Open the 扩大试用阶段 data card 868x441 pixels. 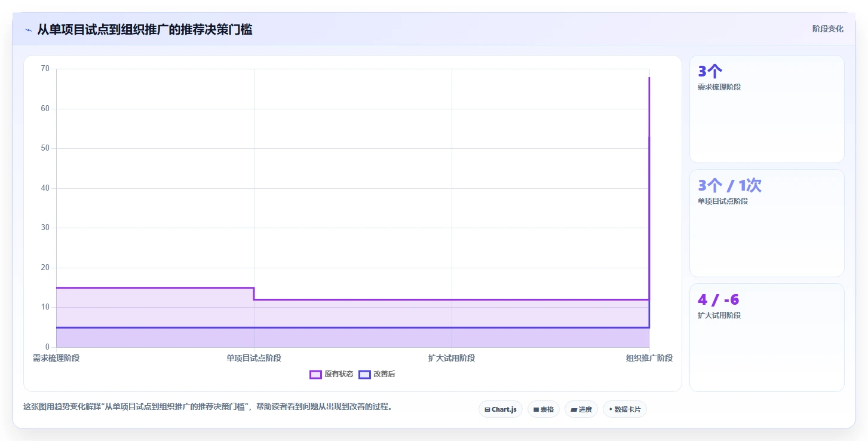[x=767, y=337]
